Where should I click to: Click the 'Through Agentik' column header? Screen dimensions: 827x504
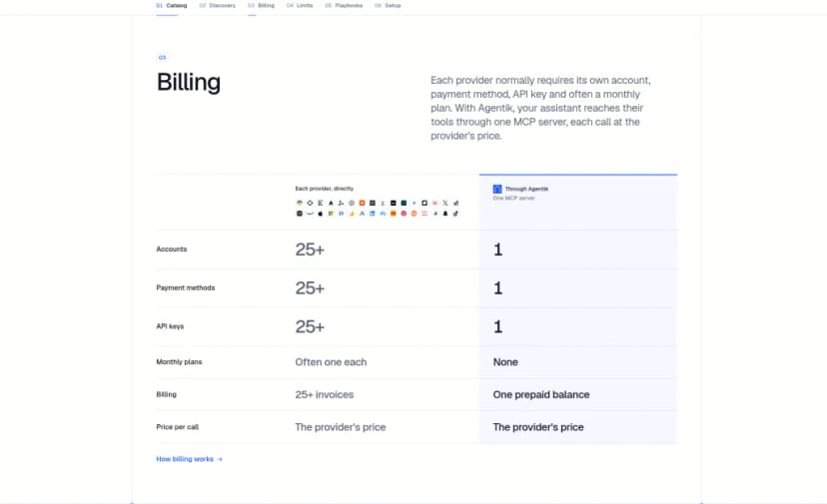[526, 189]
